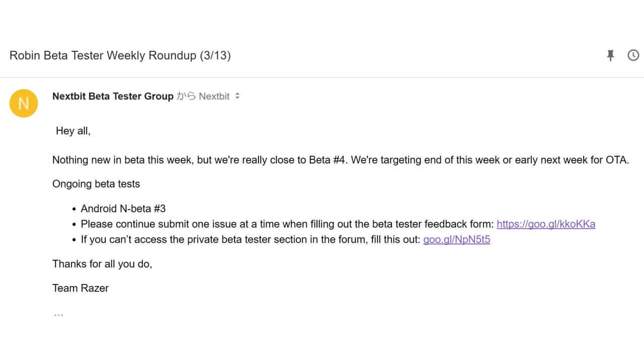644x362 pixels.
Task: Click the small up-down arrows beside Nextbit
Action: pos(237,96)
